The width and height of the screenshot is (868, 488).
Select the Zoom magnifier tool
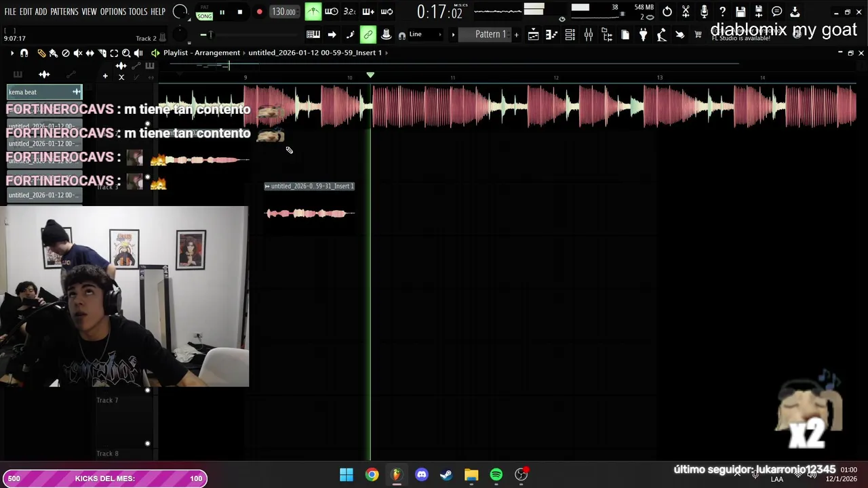point(126,53)
